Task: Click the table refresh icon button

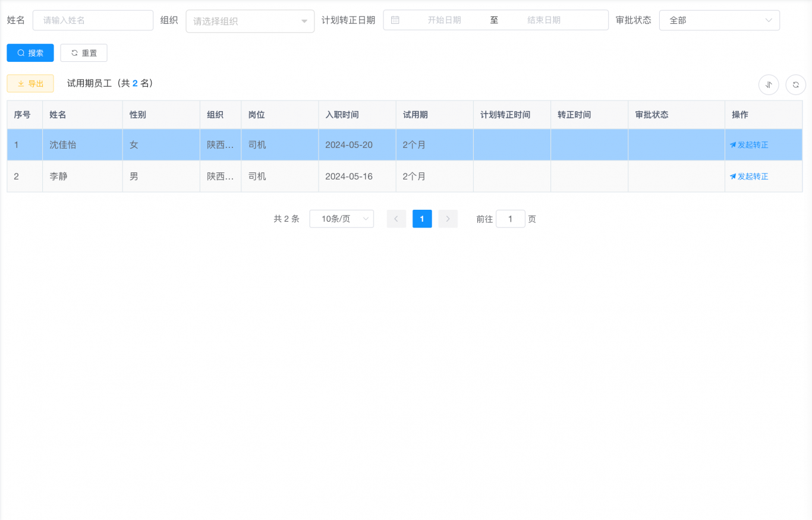Action: 796,84
